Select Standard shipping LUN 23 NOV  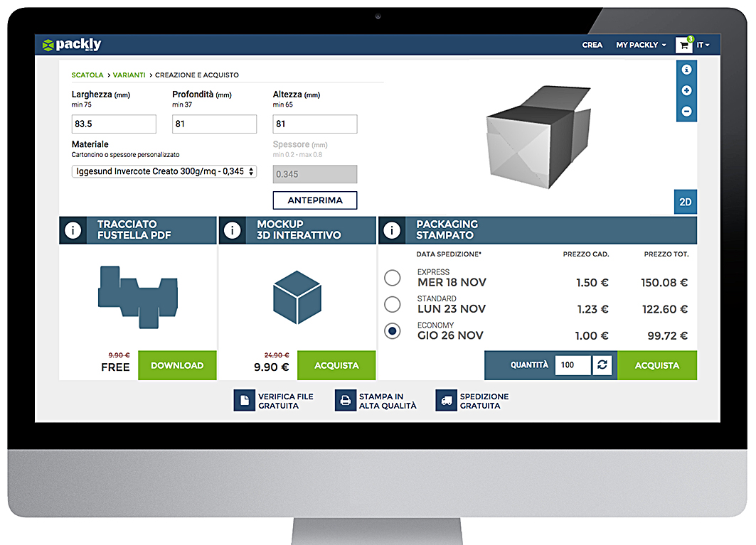pyautogui.click(x=393, y=304)
